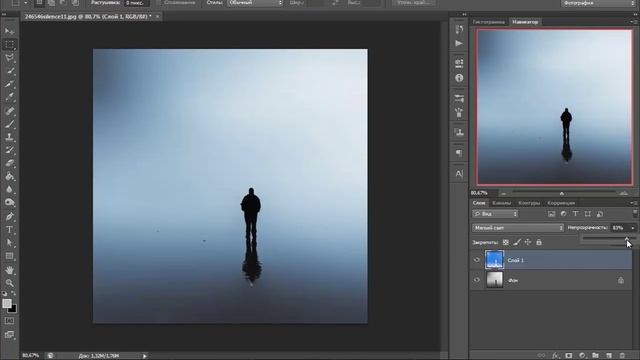The image size is (640, 360).
Task: Select the Hand tool
Action: [9, 270]
